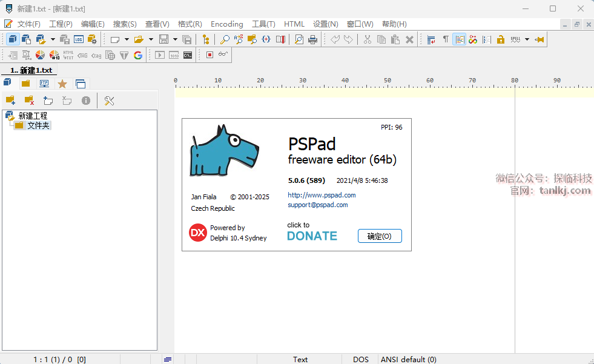Toggle the pilcrow special characters display
This screenshot has width=594, height=364.
click(x=446, y=39)
